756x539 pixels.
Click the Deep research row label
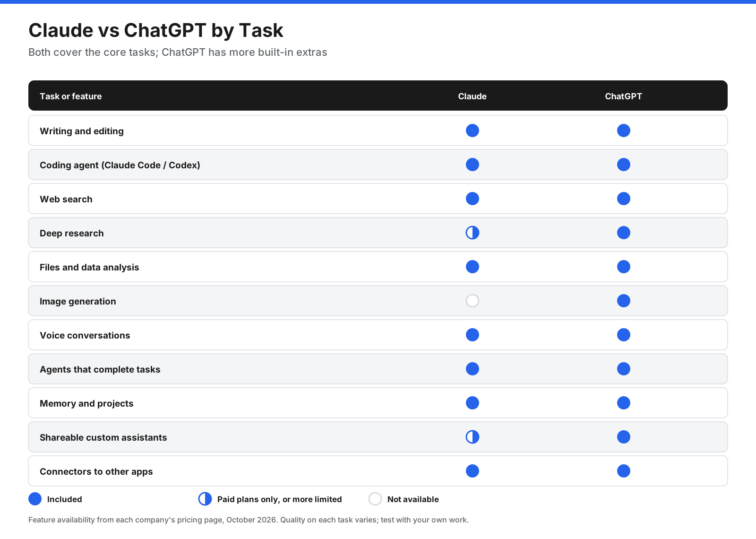(72, 233)
